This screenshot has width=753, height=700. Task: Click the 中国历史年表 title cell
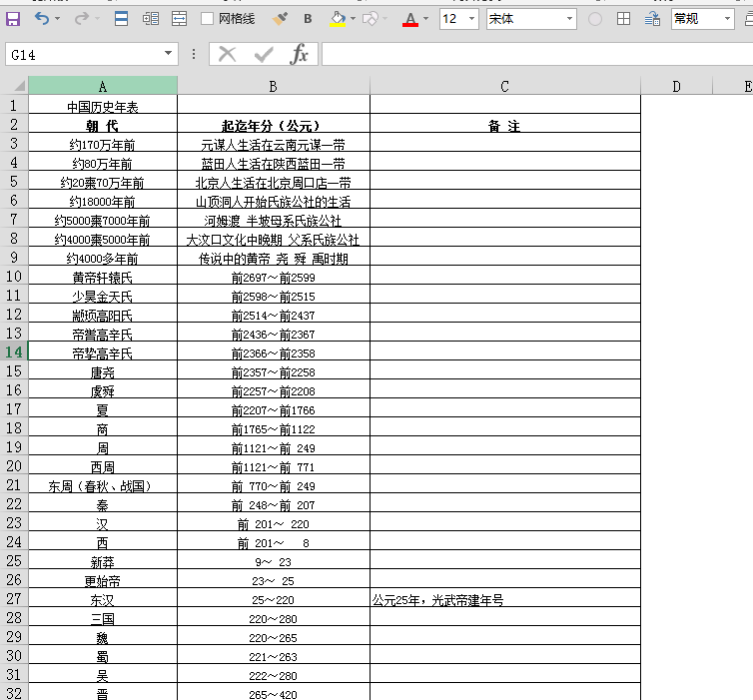(103, 105)
